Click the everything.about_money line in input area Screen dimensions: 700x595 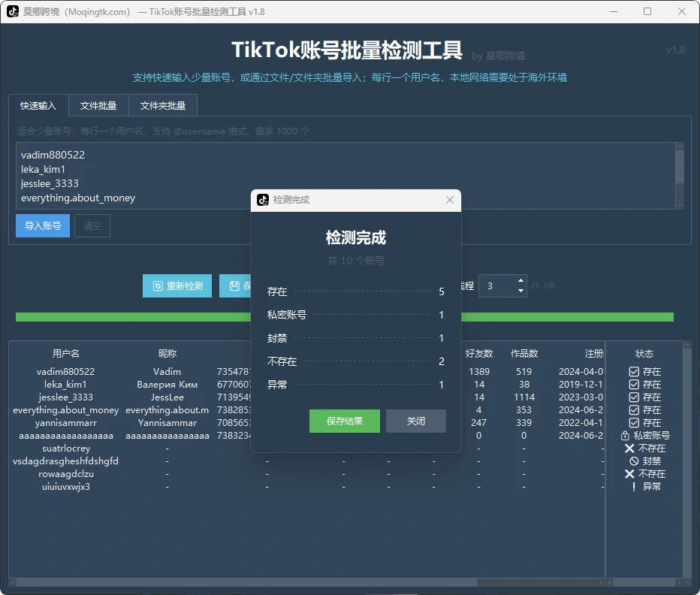pos(78,198)
